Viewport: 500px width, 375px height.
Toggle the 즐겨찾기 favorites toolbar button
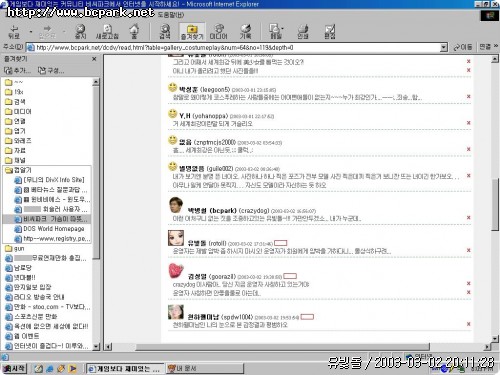coord(192,32)
